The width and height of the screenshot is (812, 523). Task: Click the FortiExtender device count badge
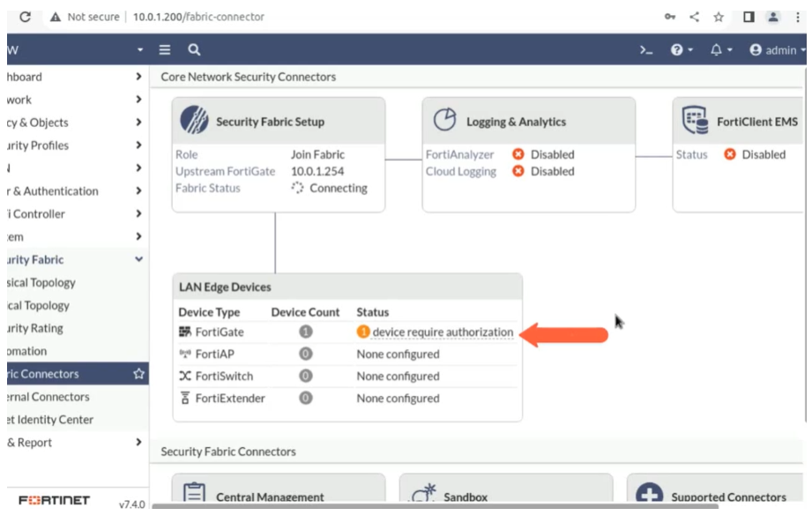306,398
